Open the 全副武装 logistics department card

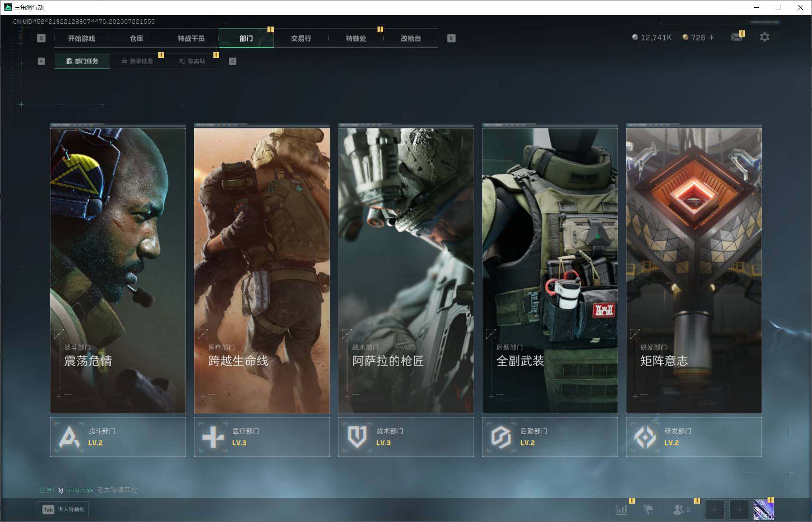point(550,268)
